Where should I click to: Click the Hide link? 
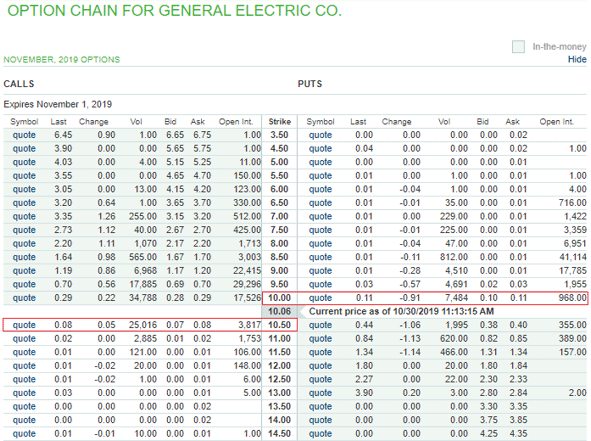[577, 59]
